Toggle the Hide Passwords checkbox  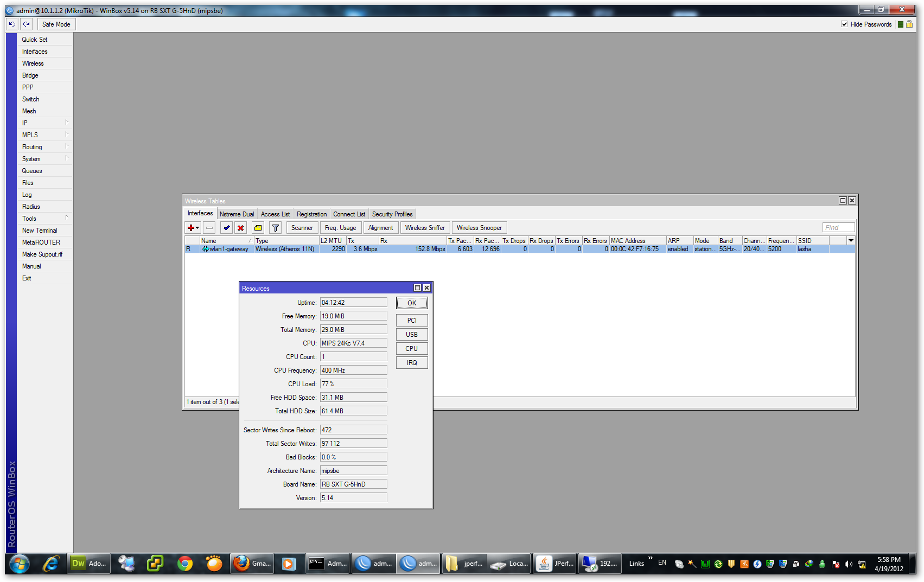(x=844, y=24)
